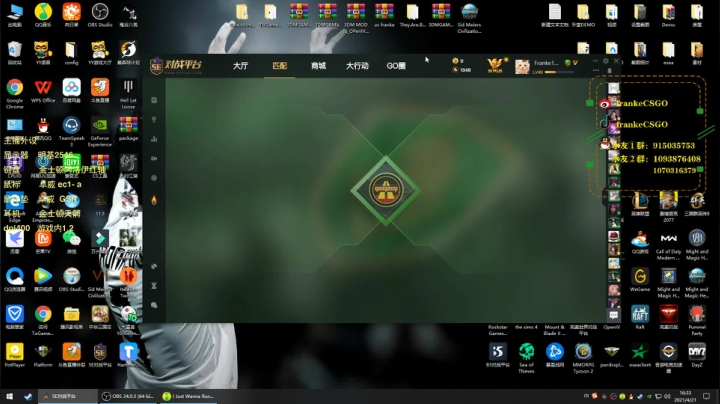Open Call of Duty Modern Warfare shortcut
Screen dimensions: 720x404
pyautogui.click(x=669, y=245)
